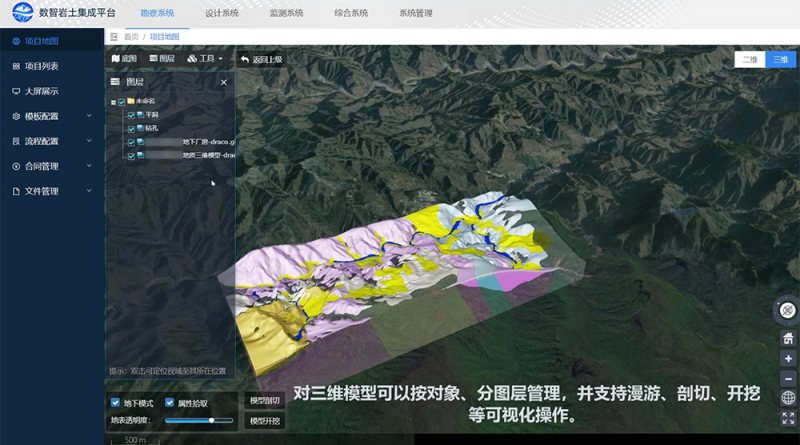The height and width of the screenshot is (445, 800).
Task: Enter fullscreen with the expand arrows icon
Action: tap(788, 418)
